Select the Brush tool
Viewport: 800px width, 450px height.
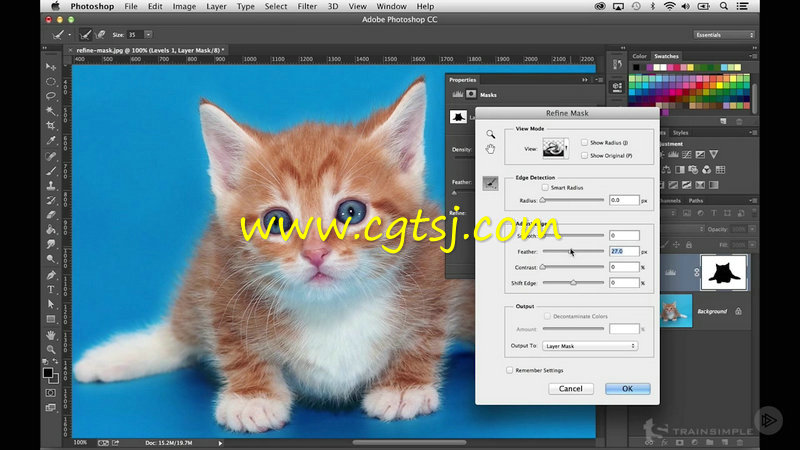[x=51, y=171]
